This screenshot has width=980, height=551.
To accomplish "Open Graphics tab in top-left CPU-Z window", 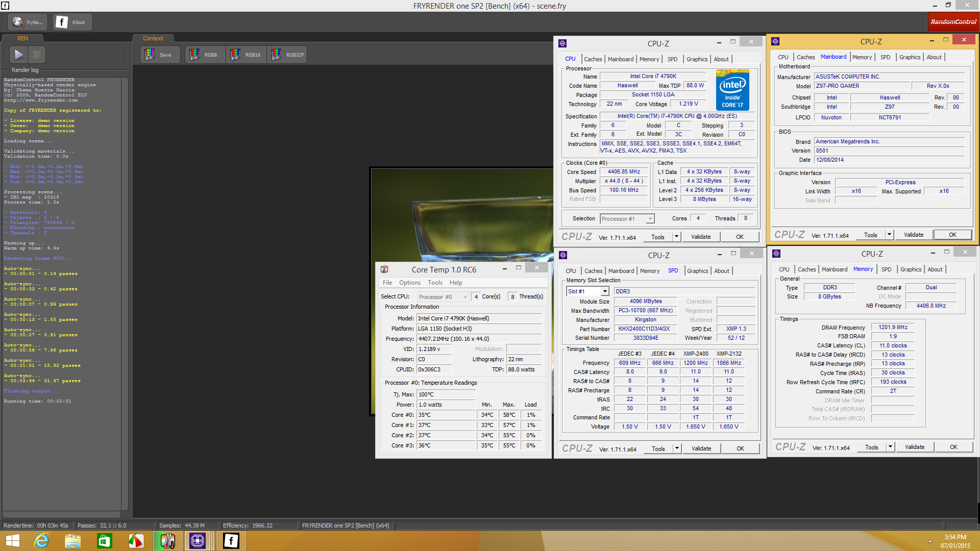I will pyautogui.click(x=697, y=59).
